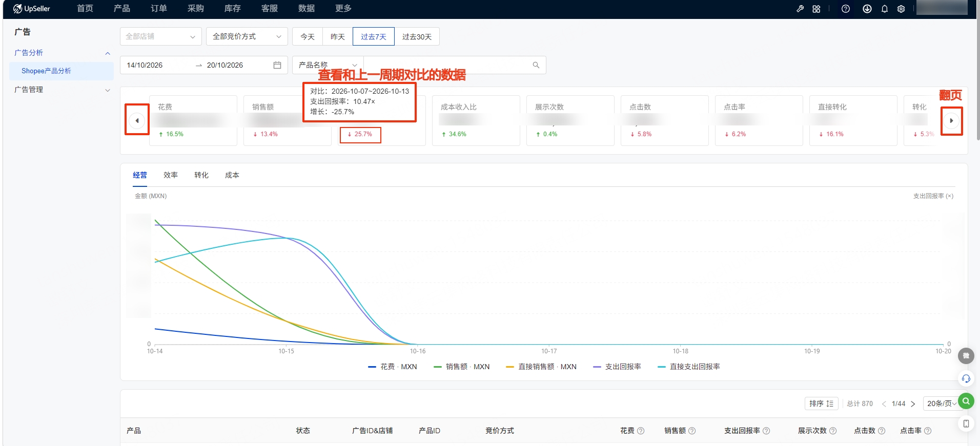Image resolution: width=980 pixels, height=446 pixels.
Task: Click the help icon beside 点击数 column header
Action: tap(882, 431)
